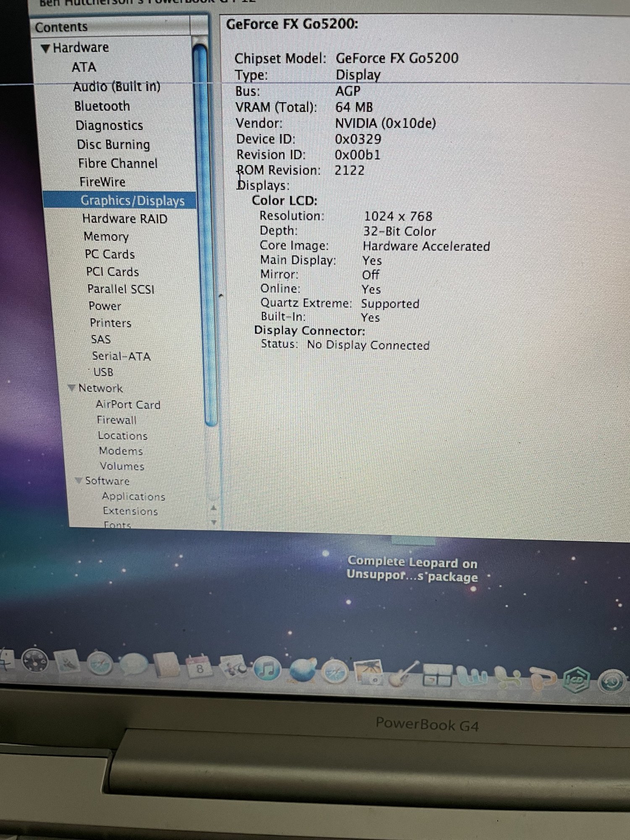Select Volumes under Network
This screenshot has height=840, width=630.
[x=122, y=466]
